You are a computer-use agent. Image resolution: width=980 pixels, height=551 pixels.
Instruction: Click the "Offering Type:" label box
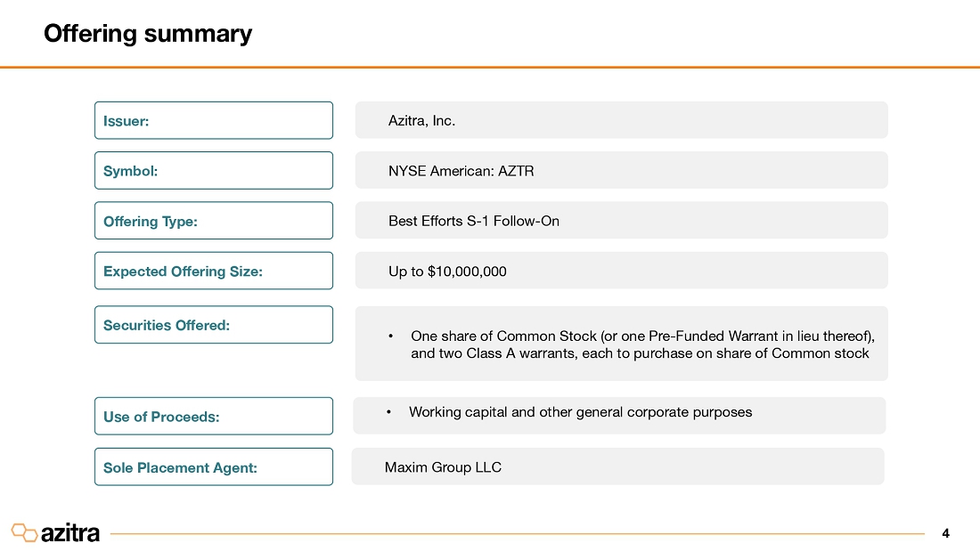213,221
